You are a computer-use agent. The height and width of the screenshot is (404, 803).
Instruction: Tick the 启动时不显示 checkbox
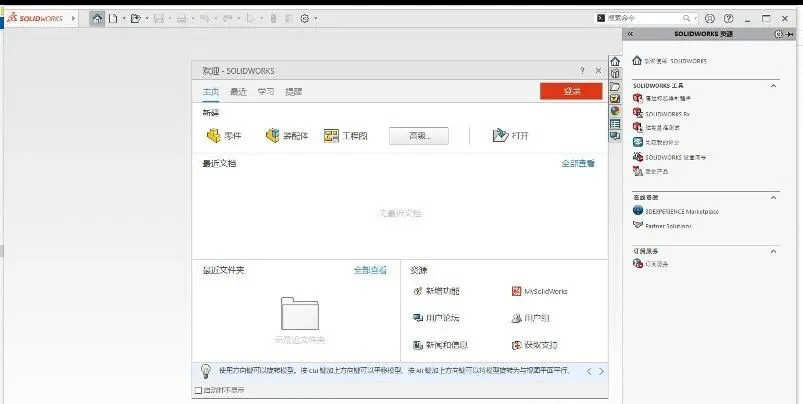click(x=199, y=390)
